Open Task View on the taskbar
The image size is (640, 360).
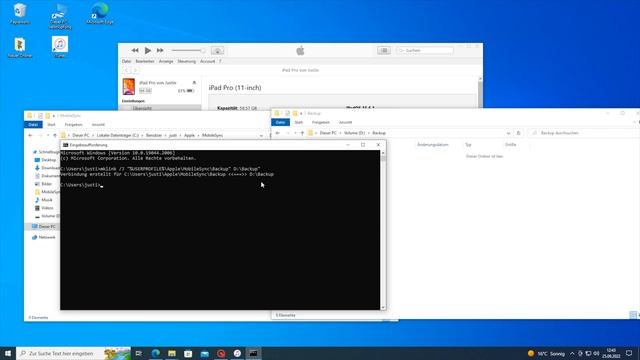tap(139, 353)
